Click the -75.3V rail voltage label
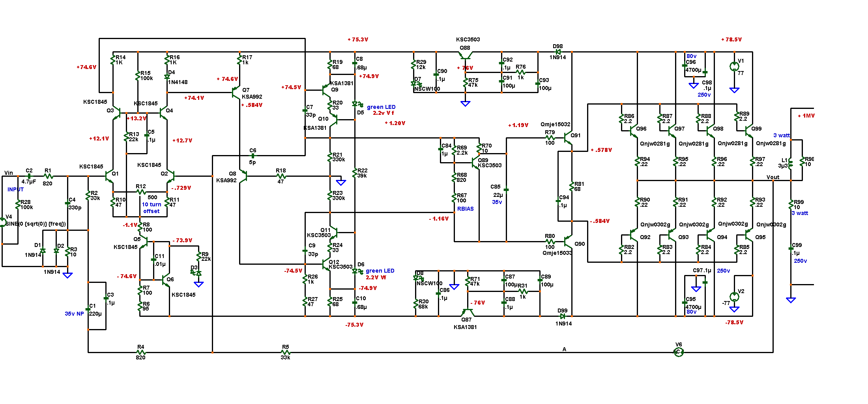Viewport: 868px width, 404px height. click(354, 325)
